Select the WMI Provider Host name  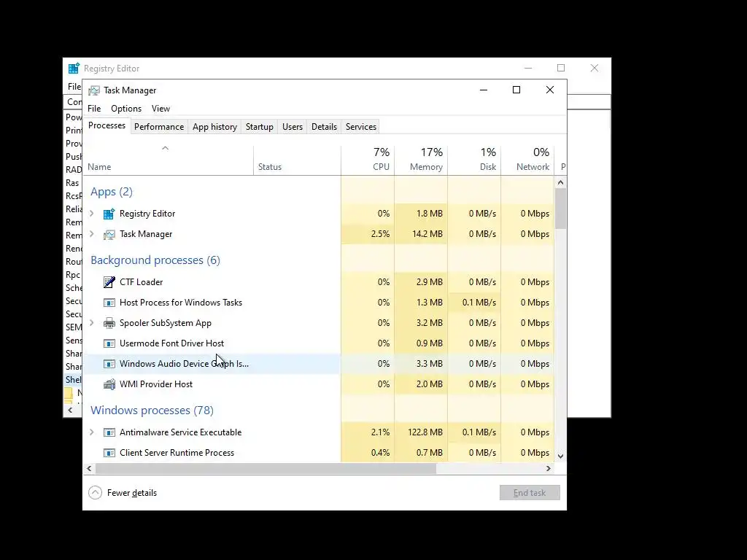(156, 384)
